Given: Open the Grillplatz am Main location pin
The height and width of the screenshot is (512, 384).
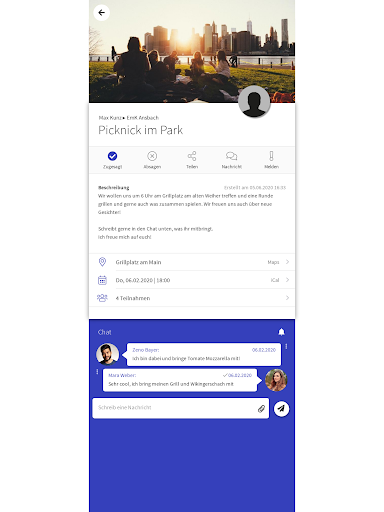Looking at the screenshot, I should (x=102, y=262).
